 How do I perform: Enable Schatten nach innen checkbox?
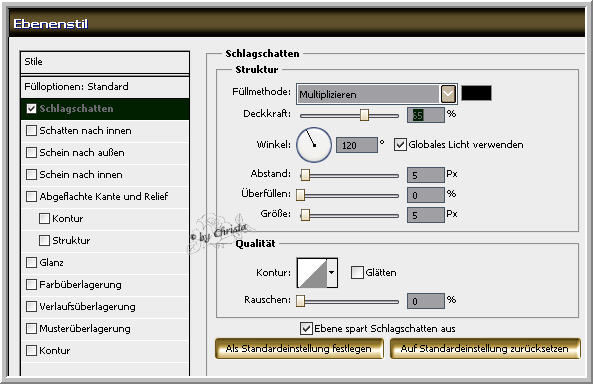point(31,131)
